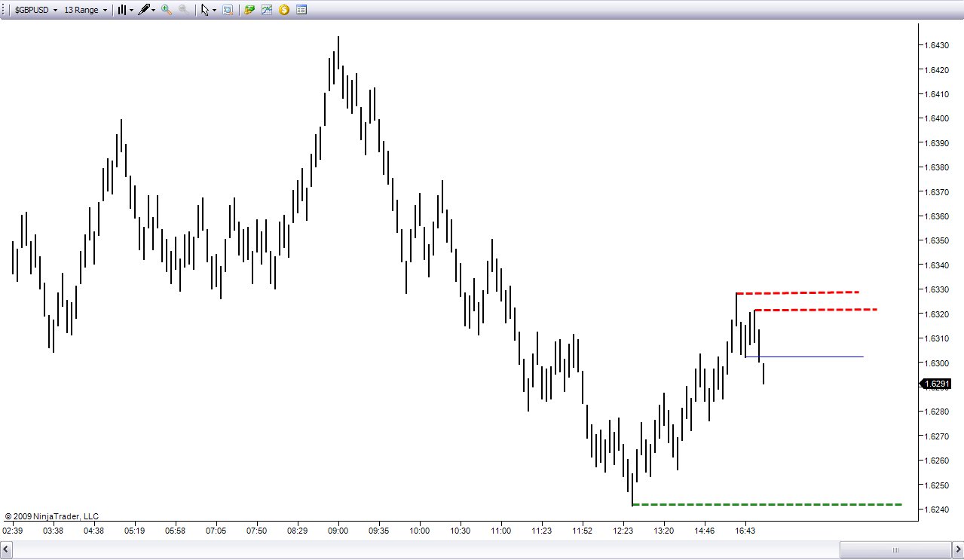Click the 1.6430 price axis label
964x560 pixels.
point(936,45)
